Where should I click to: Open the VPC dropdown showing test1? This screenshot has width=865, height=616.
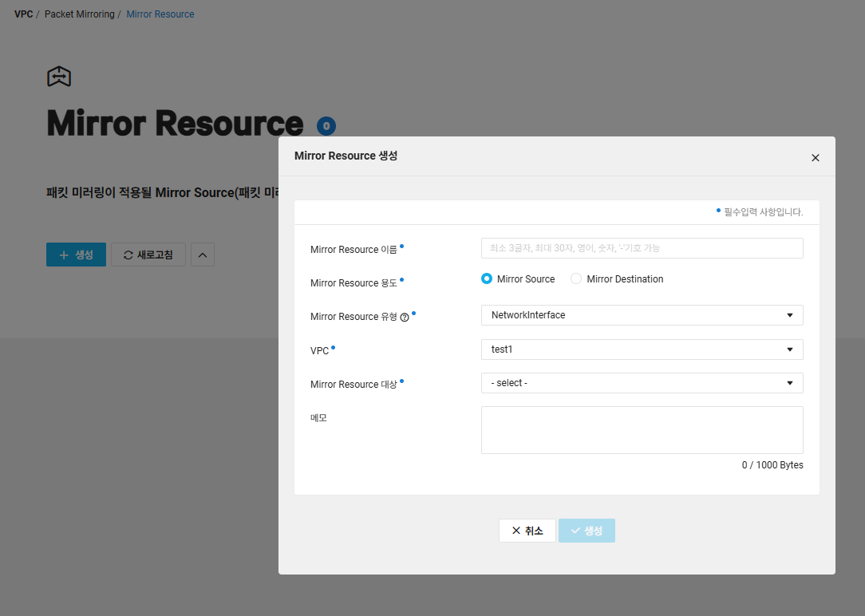tap(642, 349)
